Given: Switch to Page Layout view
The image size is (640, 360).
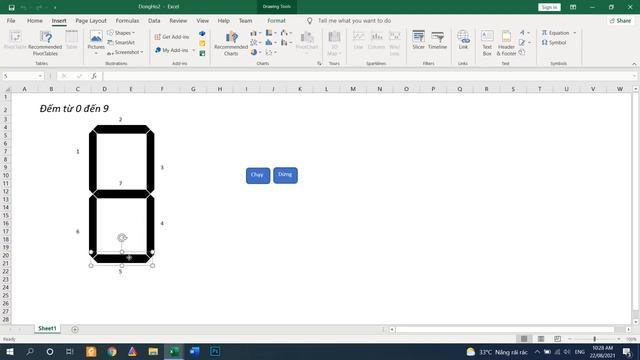Looking at the screenshot, I should tap(541, 339).
